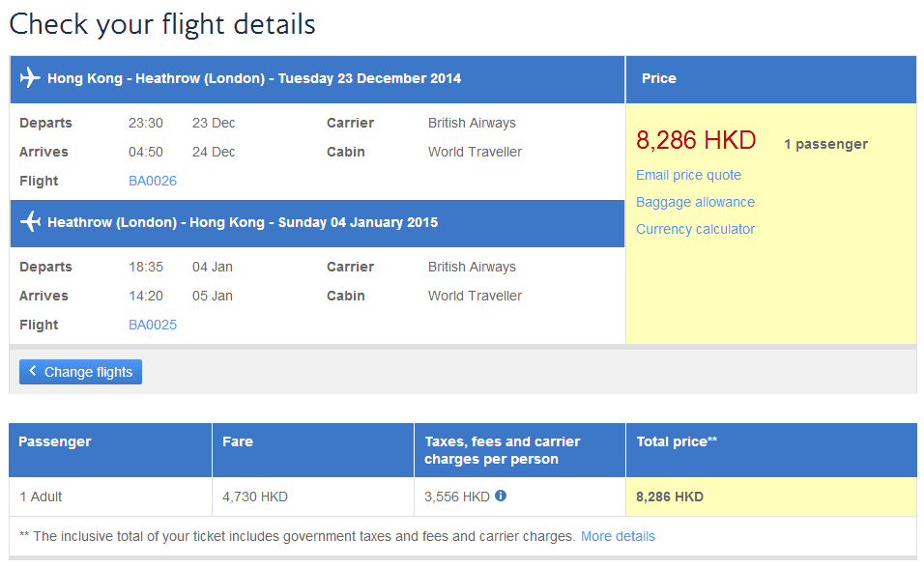Viewport: 924px width, 568px height.
Task: Follow the More details link
Action: pos(618,536)
